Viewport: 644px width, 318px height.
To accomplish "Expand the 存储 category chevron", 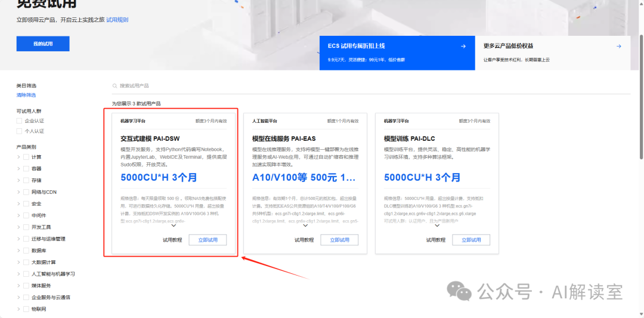I will click(18, 180).
